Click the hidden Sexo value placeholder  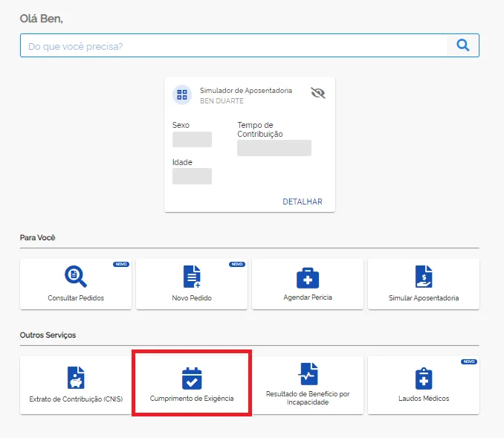click(192, 139)
